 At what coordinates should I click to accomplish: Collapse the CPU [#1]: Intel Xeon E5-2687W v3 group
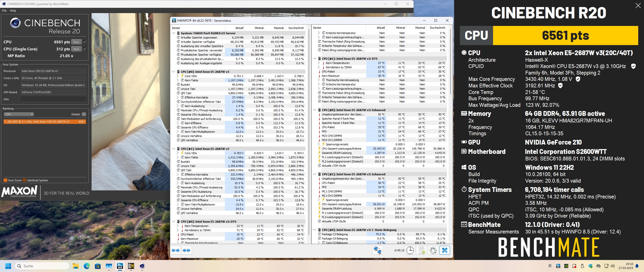click(174, 149)
